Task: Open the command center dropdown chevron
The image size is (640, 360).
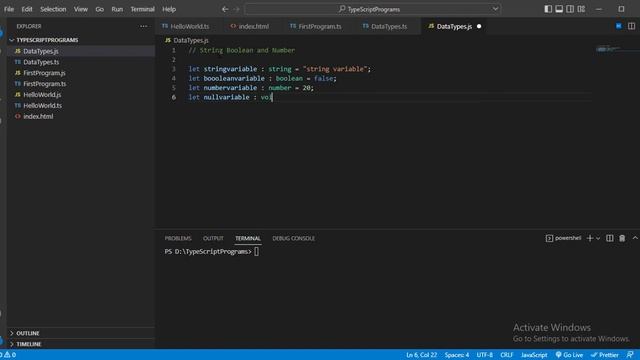Action: tap(495, 9)
